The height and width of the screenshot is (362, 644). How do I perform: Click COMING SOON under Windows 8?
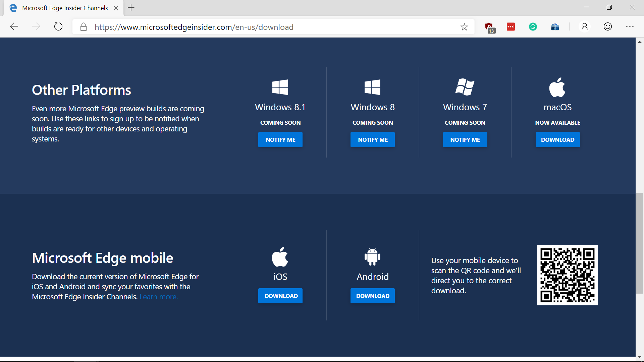(x=373, y=123)
